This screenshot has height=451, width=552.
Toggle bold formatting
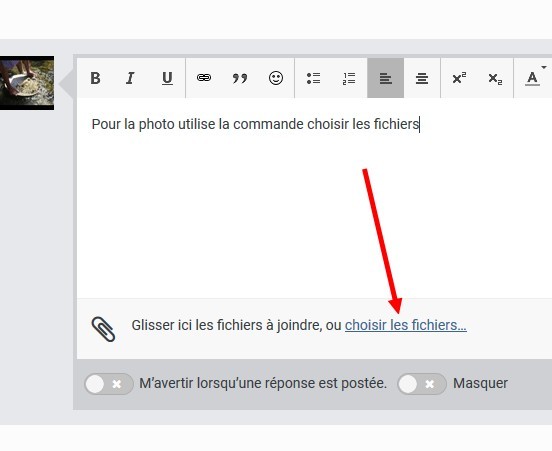[x=95, y=78]
